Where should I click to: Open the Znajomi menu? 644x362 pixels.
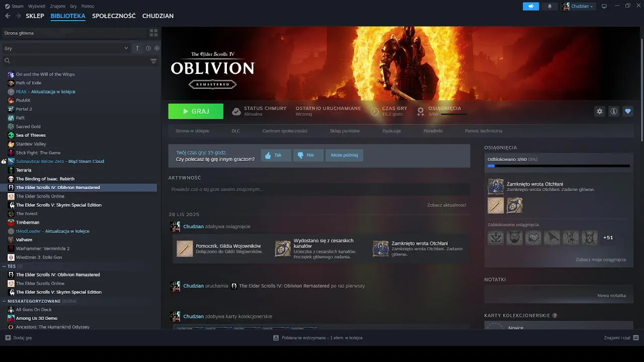[x=58, y=6]
